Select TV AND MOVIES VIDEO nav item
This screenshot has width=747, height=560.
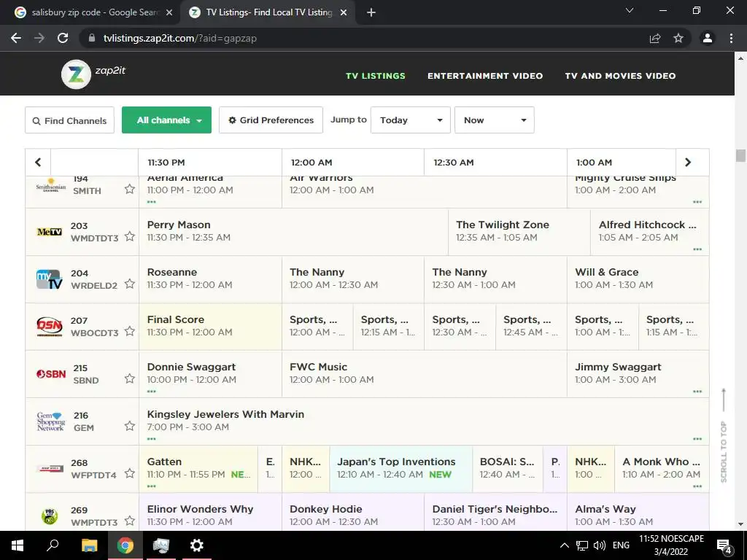point(620,76)
